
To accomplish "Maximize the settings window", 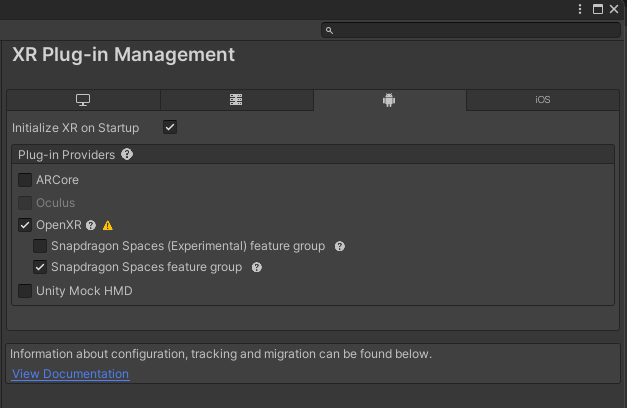I will [x=598, y=9].
